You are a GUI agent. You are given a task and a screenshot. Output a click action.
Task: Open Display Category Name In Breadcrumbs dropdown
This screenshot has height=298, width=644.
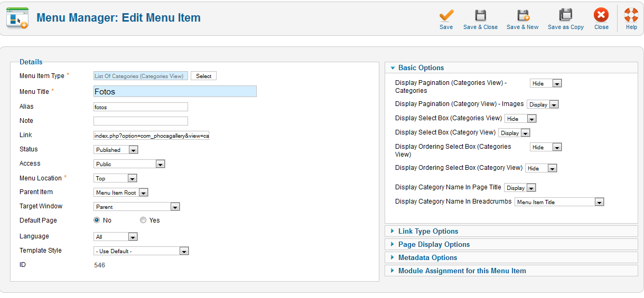559,202
